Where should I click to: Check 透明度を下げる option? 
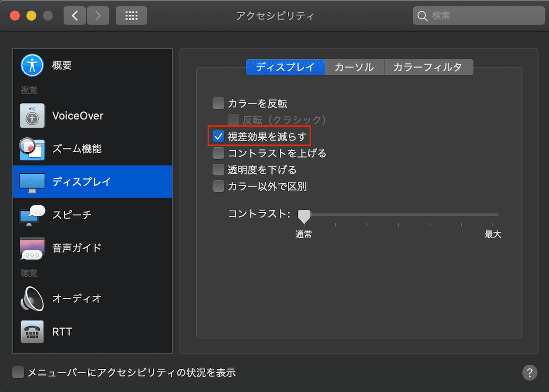point(218,170)
